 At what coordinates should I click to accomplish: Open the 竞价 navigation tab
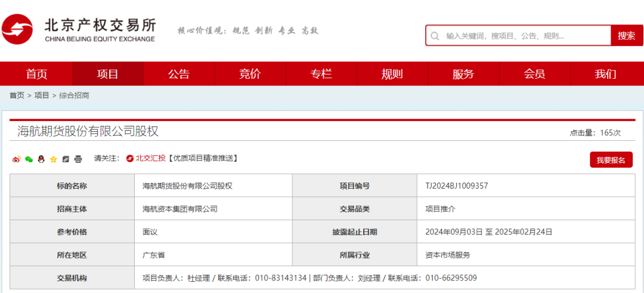pyautogui.click(x=250, y=74)
